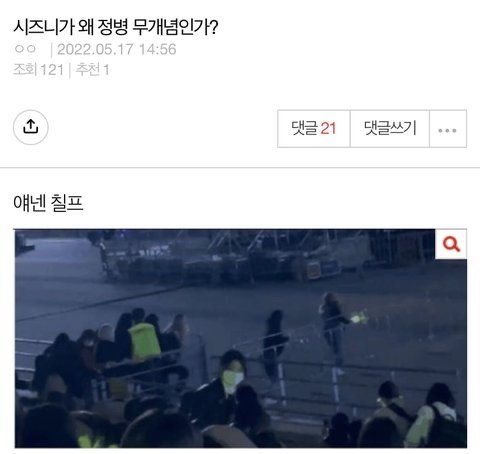Open the 댓글 21 comments list
This screenshot has width=480, height=454.
point(314,129)
